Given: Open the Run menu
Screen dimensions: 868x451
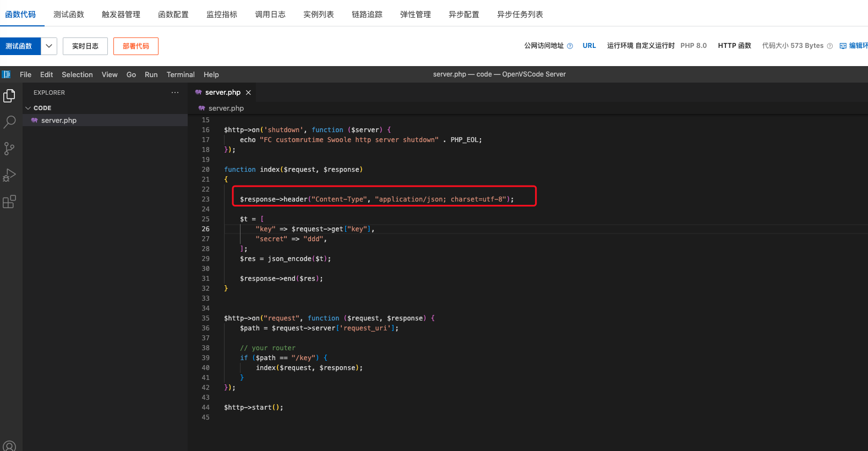Looking at the screenshot, I should click(x=151, y=74).
